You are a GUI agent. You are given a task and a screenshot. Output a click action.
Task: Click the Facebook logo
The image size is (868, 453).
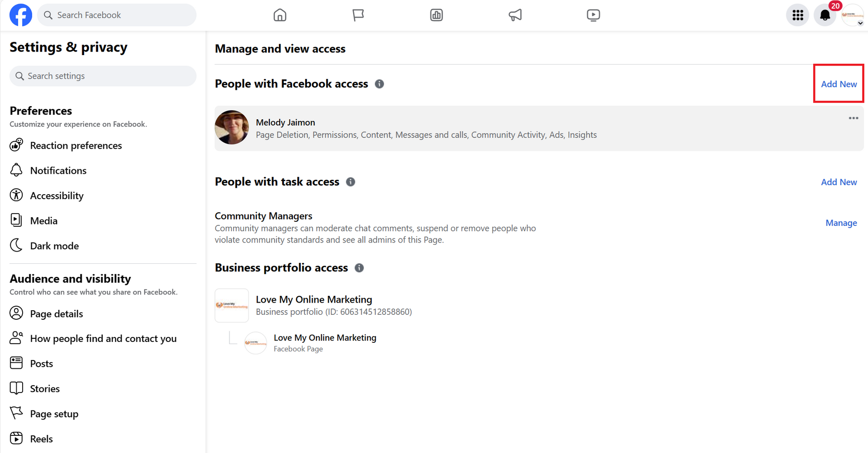[x=20, y=15]
